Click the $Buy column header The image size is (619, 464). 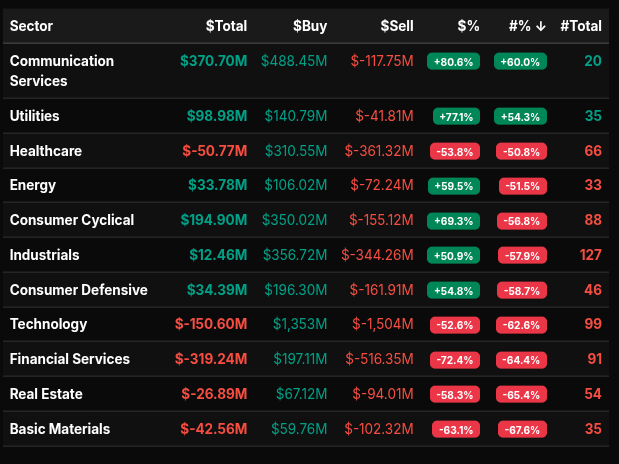(x=309, y=26)
